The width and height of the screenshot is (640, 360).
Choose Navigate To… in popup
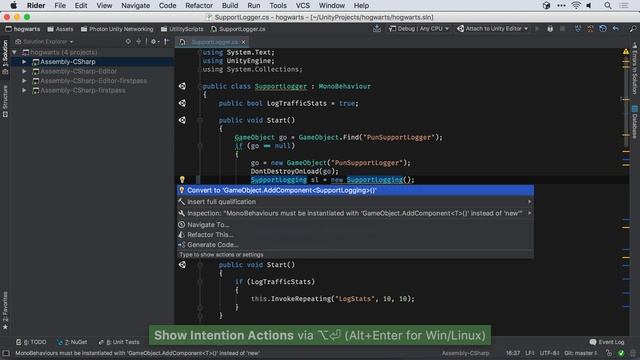pyautogui.click(x=355, y=224)
